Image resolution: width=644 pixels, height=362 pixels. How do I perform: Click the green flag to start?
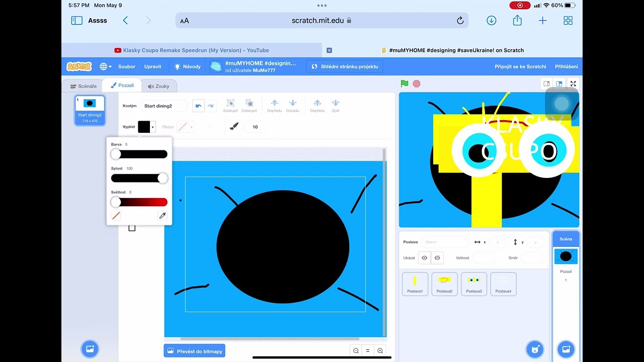[x=404, y=83]
